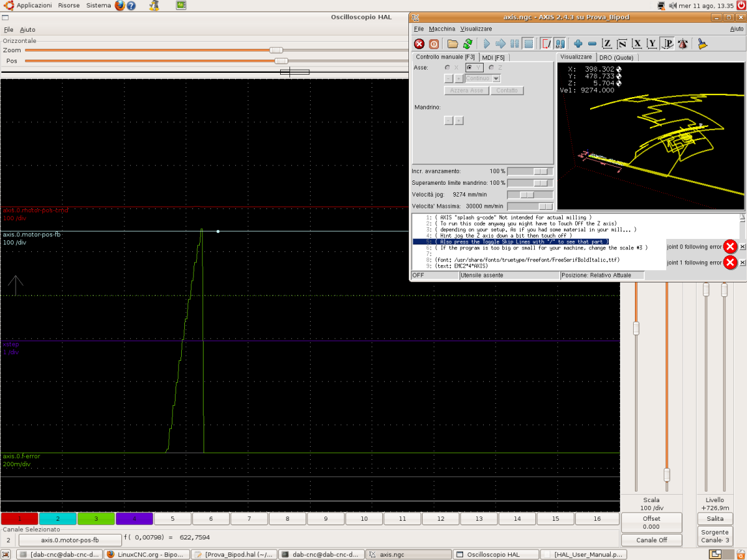Zoom out on the preview (minus icon)
The height and width of the screenshot is (560, 747).
[592, 44]
